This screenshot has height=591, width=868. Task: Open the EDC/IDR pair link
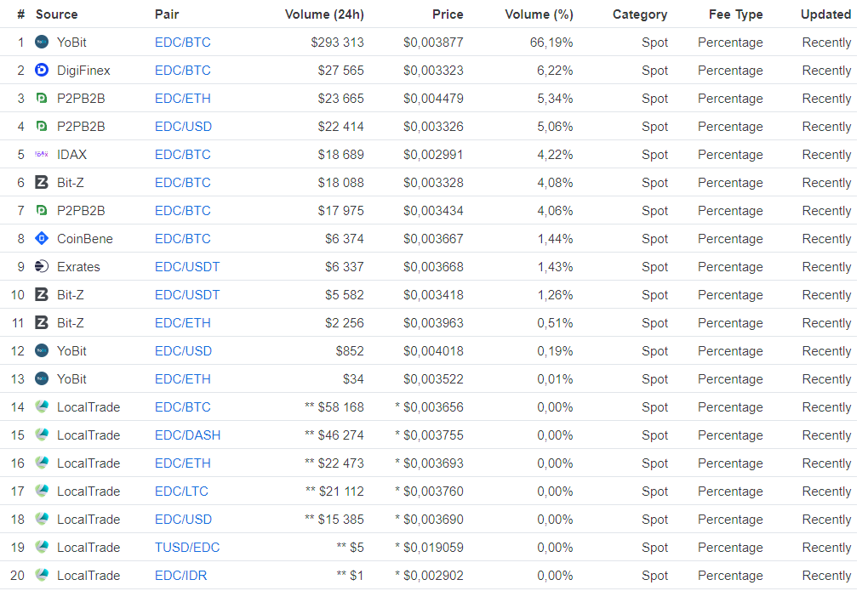[181, 576]
